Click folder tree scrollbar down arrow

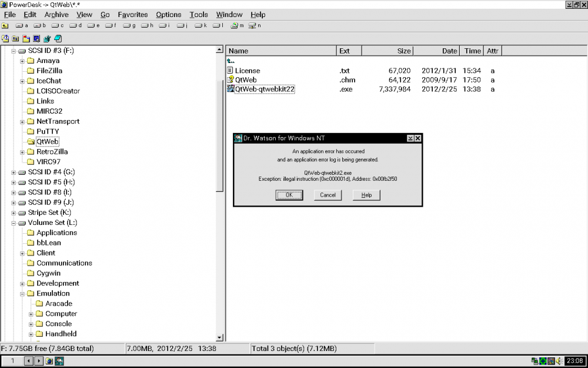pyautogui.click(x=220, y=337)
